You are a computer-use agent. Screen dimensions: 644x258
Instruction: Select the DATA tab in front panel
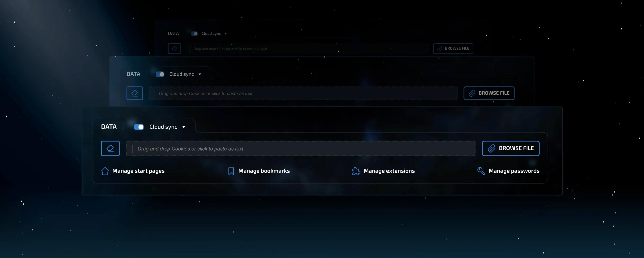pyautogui.click(x=109, y=127)
